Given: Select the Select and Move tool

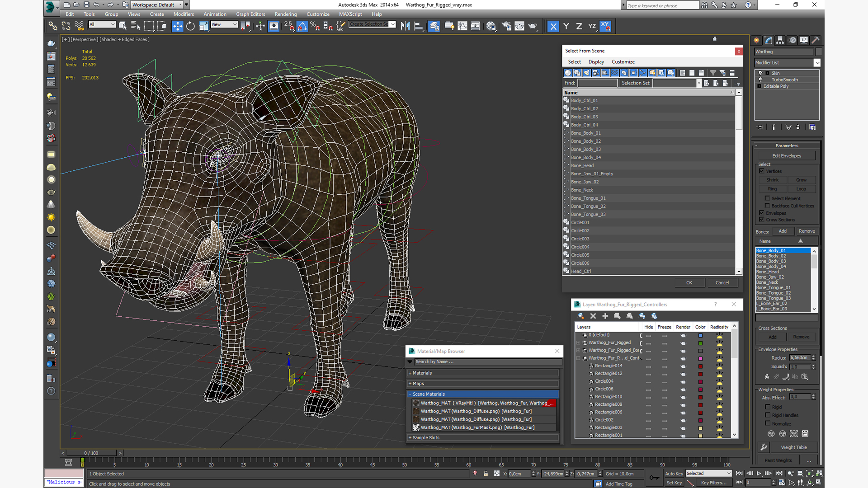Looking at the screenshot, I should point(178,26).
